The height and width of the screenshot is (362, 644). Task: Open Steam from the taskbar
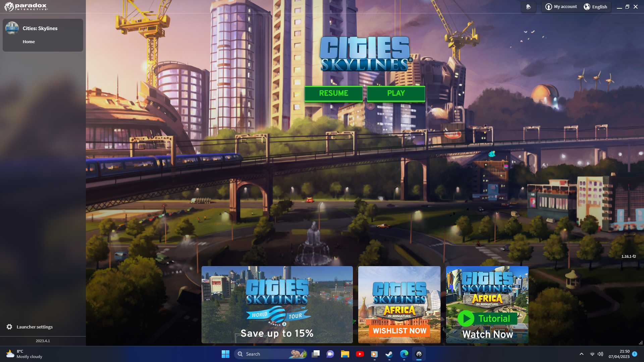(x=389, y=354)
